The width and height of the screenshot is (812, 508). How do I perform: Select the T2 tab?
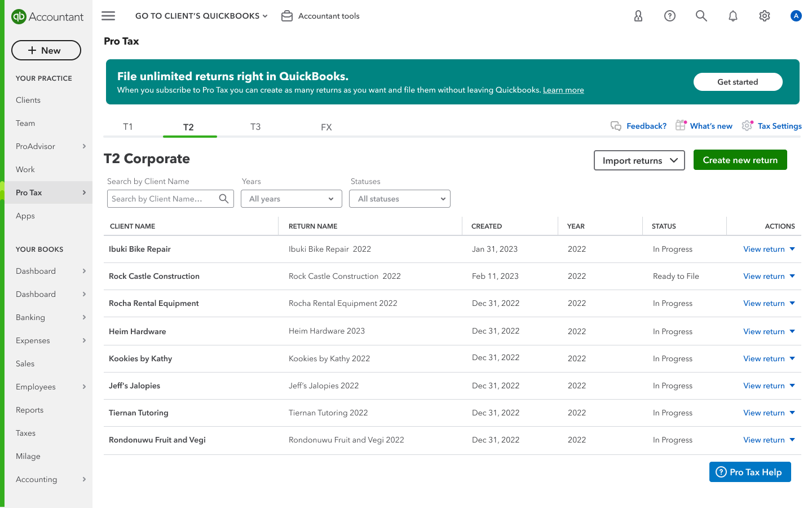[188, 128]
